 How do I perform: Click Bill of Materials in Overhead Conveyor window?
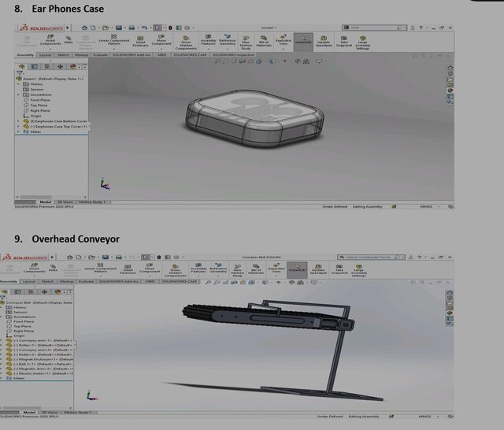256,269
